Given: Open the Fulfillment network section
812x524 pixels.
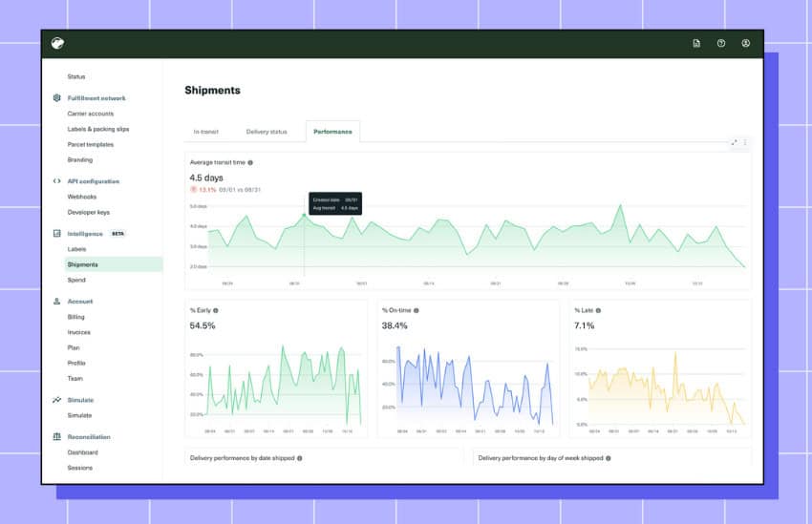Looking at the screenshot, I should (96, 98).
